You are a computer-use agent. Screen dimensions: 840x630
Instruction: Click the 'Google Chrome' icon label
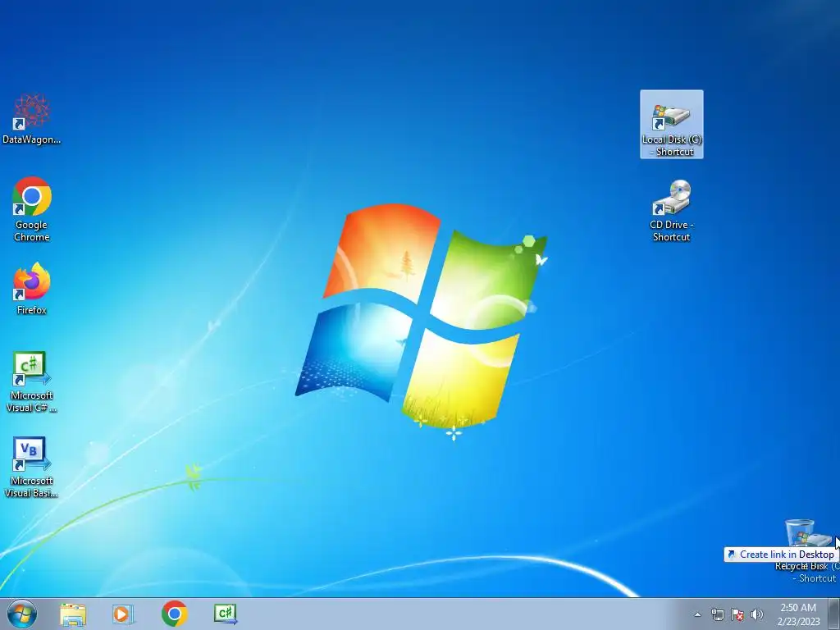[x=32, y=231]
